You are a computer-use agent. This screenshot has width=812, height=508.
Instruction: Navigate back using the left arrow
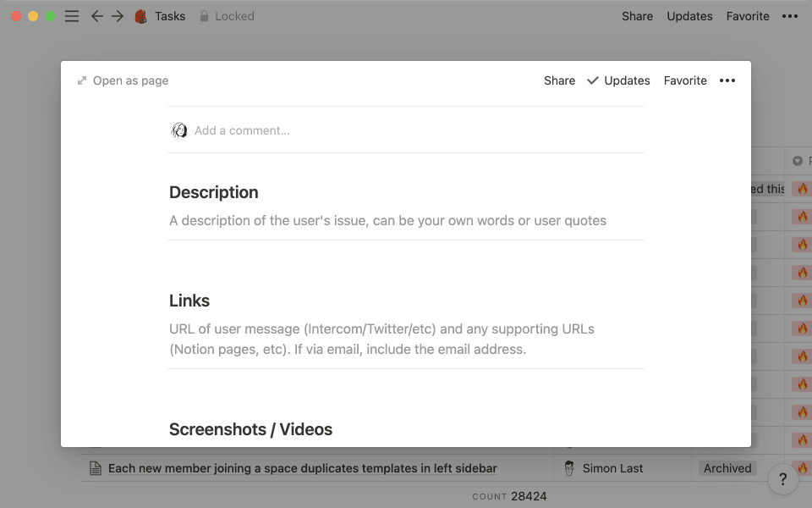click(x=97, y=15)
